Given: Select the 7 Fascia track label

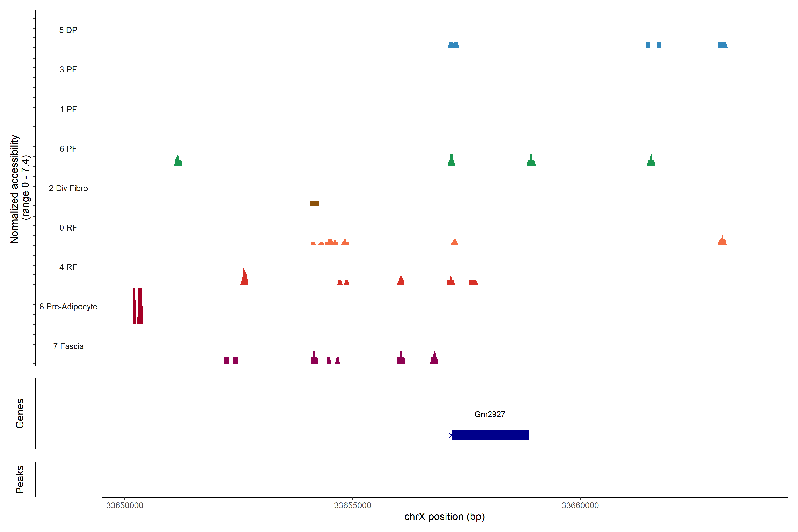Looking at the screenshot, I should click(68, 346).
